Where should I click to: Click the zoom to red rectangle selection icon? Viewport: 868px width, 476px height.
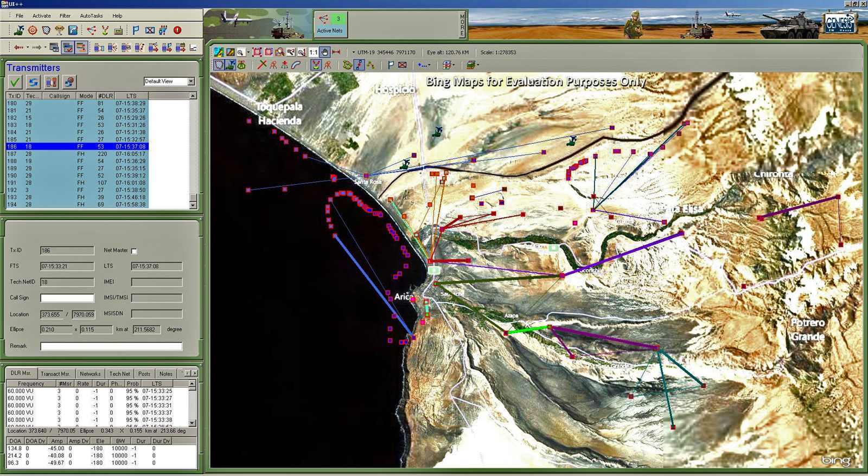pyautogui.click(x=257, y=52)
